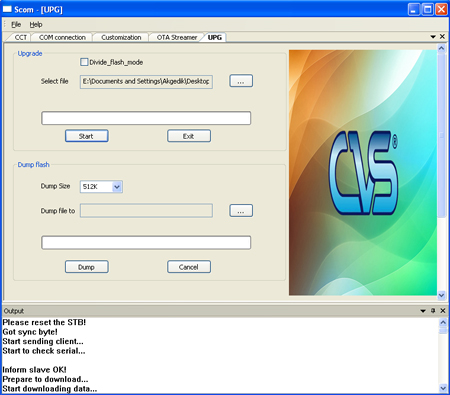Click the Select file path field
Image resolution: width=450 pixels, height=395 pixels.
(146, 82)
